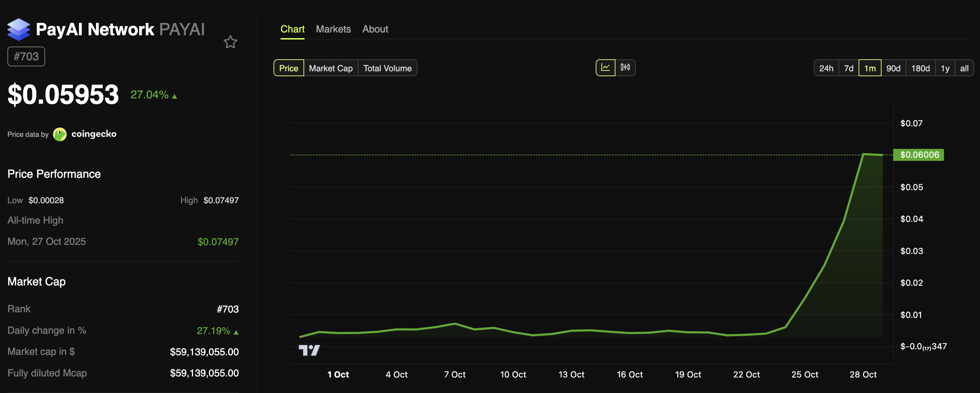The image size is (980, 393).
Task: Select the 24h time range
Action: click(x=826, y=68)
